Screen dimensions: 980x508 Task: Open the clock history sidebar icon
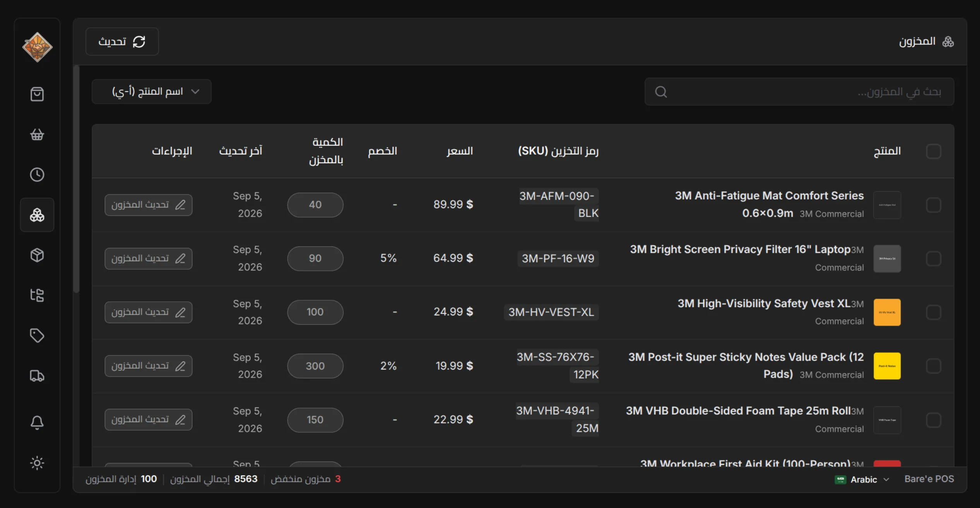click(x=37, y=174)
